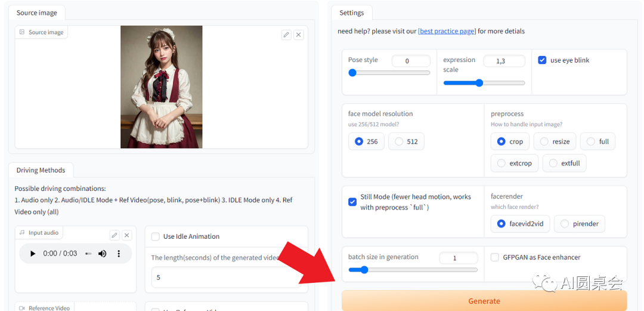Click the Pose style number field
Image resolution: width=644 pixels, height=311 pixels.
tap(411, 61)
